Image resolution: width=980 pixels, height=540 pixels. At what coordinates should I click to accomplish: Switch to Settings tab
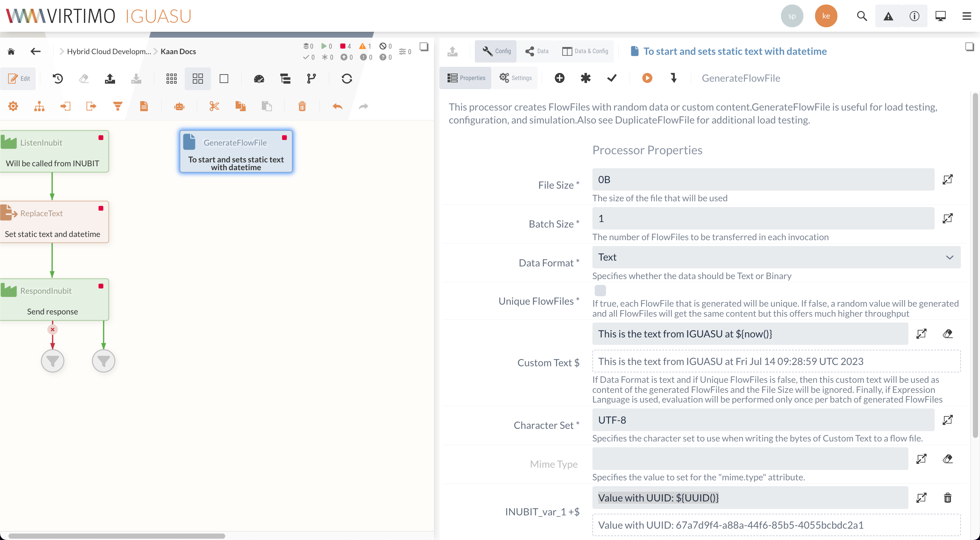pos(515,78)
